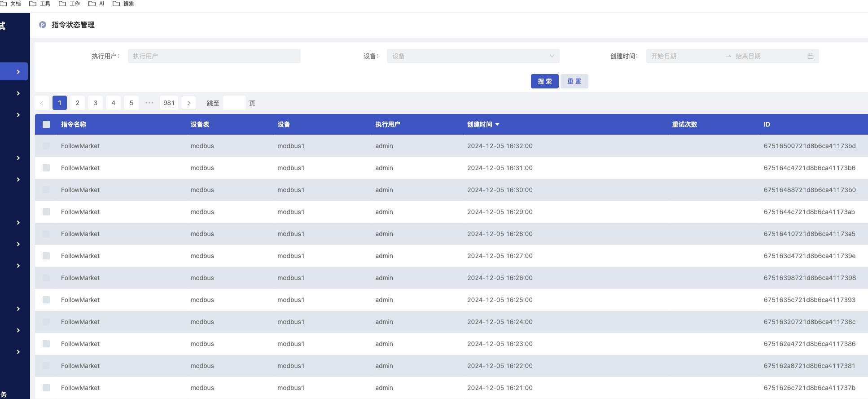Viewport: 868px width, 399px height.
Task: Click the pagination ellipsis to jump pages
Action: pos(149,103)
